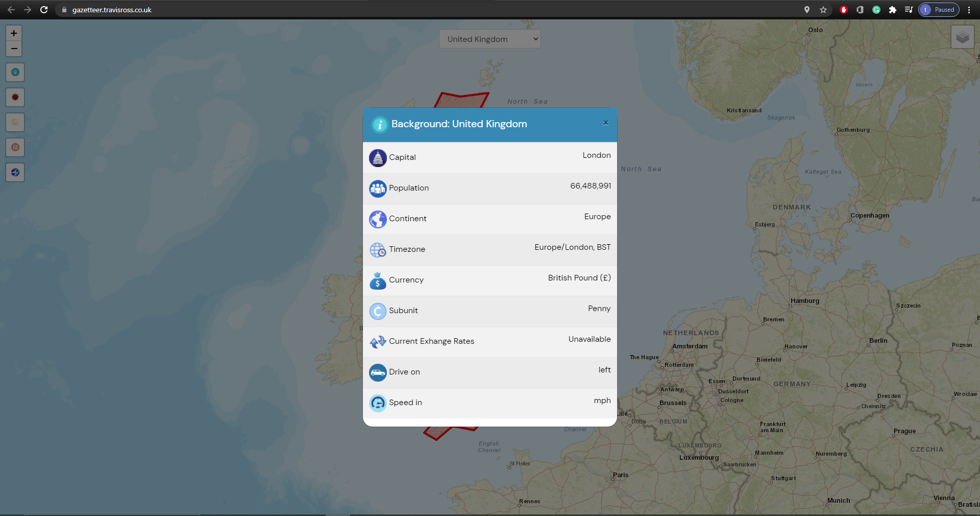This screenshot has height=516, width=980.
Task: Open the airplane travel sidebar button
Action: [x=15, y=172]
